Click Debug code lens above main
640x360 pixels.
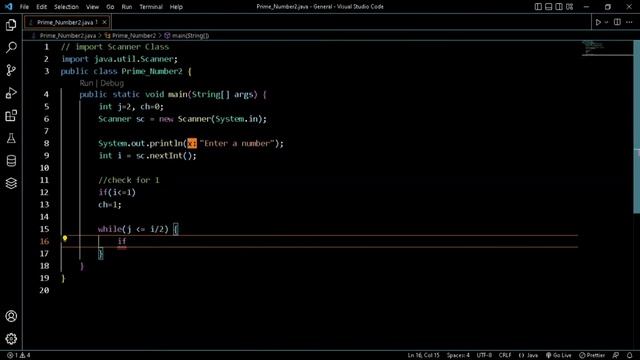(112, 83)
